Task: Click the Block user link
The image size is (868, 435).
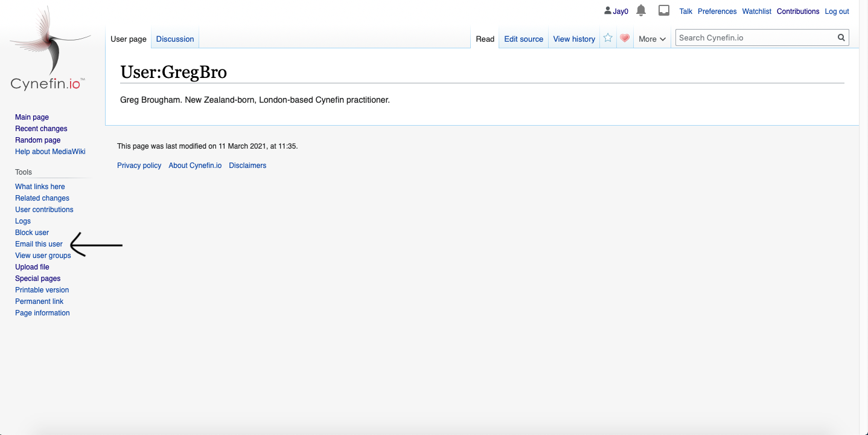Action: click(x=32, y=233)
